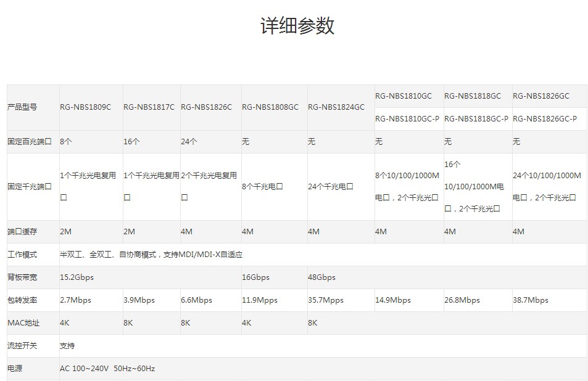Click the RG-NBS1810GC-P model name
Viewport: 588px width, 381px height.
[407, 119]
